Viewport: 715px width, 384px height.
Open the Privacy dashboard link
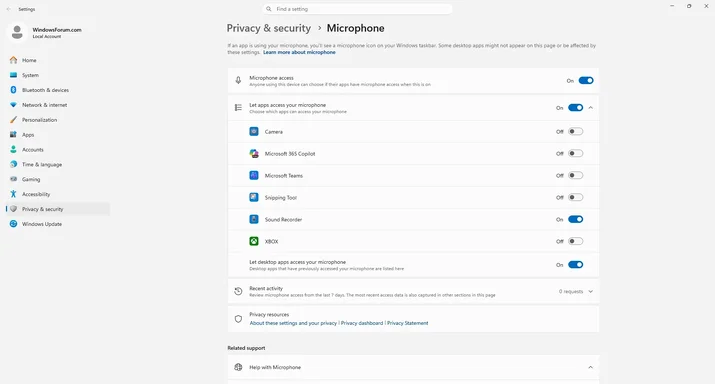tap(362, 323)
